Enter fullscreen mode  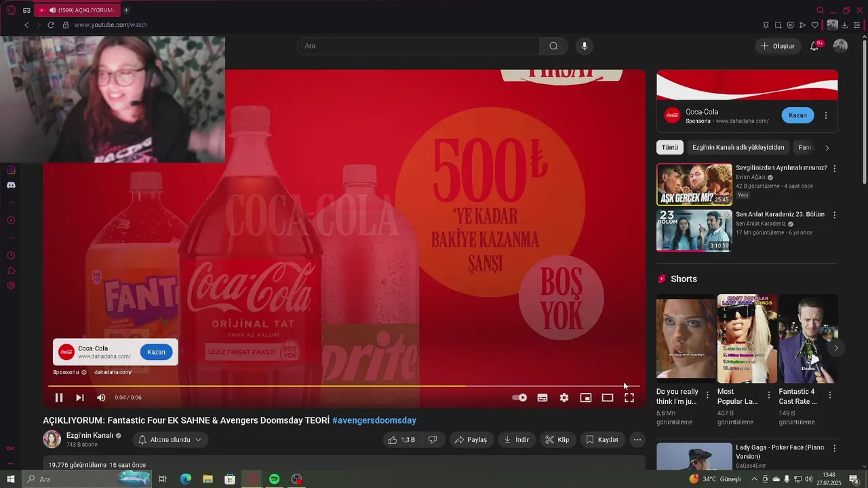[x=629, y=398]
